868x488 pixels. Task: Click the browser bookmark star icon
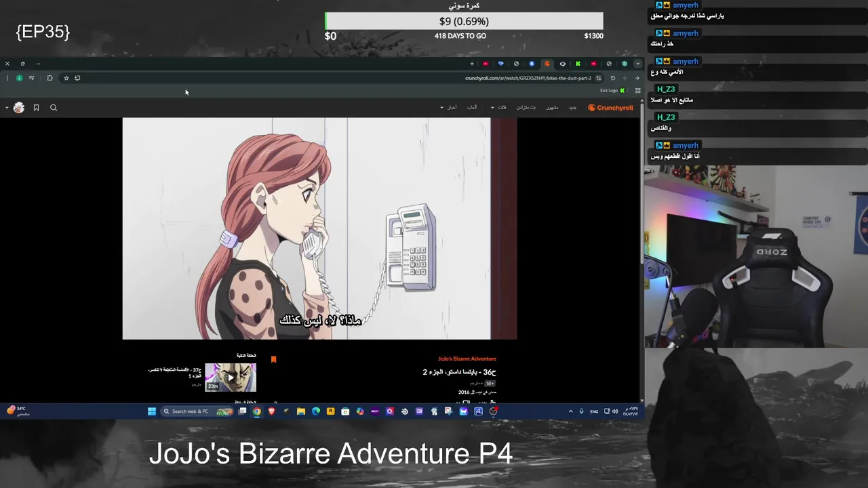pos(66,78)
